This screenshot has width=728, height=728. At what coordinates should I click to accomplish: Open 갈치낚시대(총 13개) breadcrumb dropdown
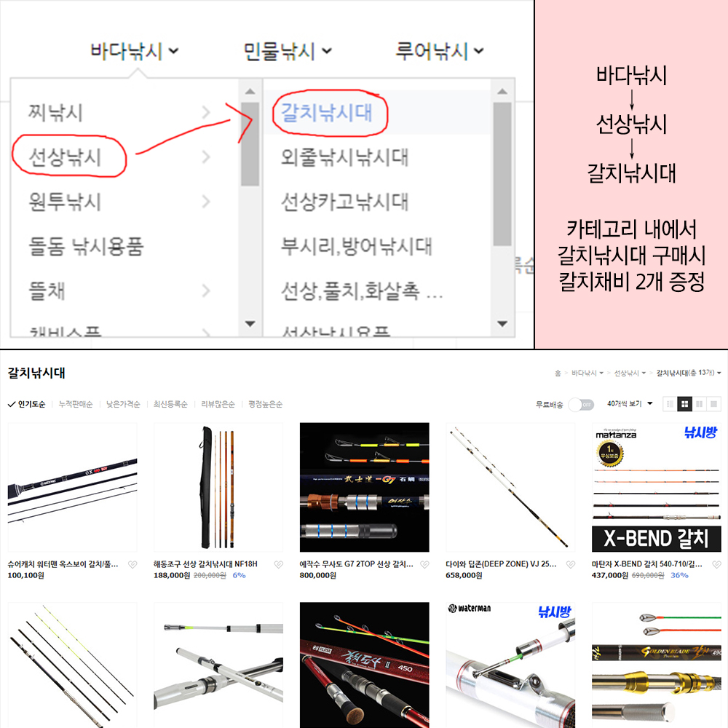tap(689, 373)
